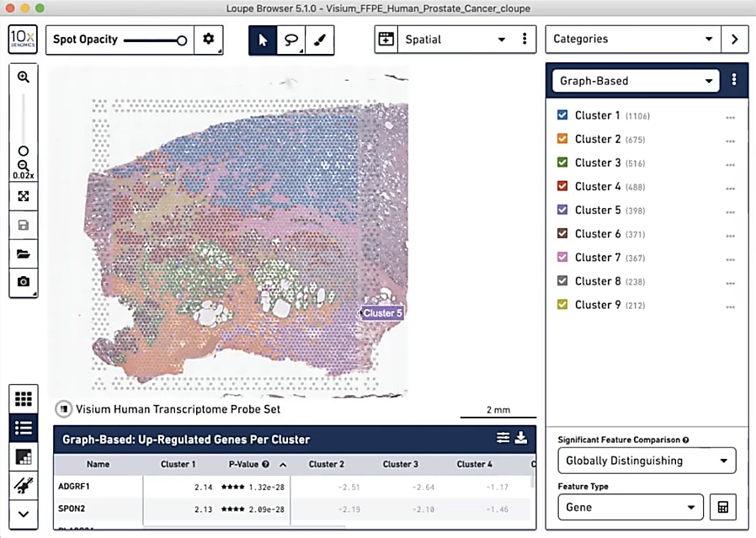Click the arrow next to Categories
The height and width of the screenshot is (538, 756).
(x=734, y=39)
